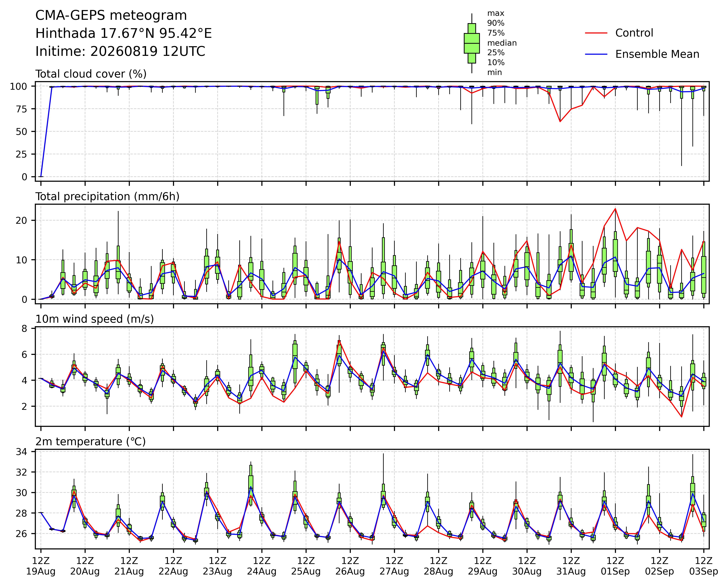Click the 'Control' legend label
This screenshot has height=586, width=728.
point(634,33)
